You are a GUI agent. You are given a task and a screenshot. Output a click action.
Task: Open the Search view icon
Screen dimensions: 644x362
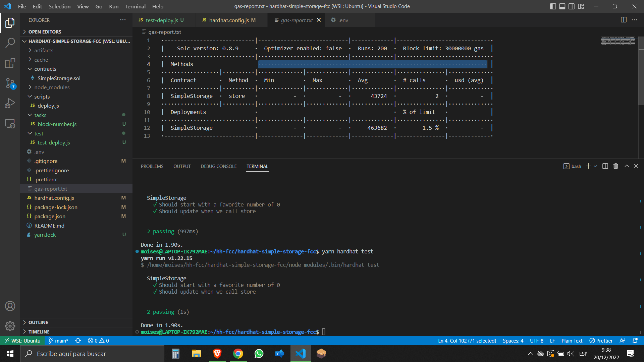click(x=10, y=43)
